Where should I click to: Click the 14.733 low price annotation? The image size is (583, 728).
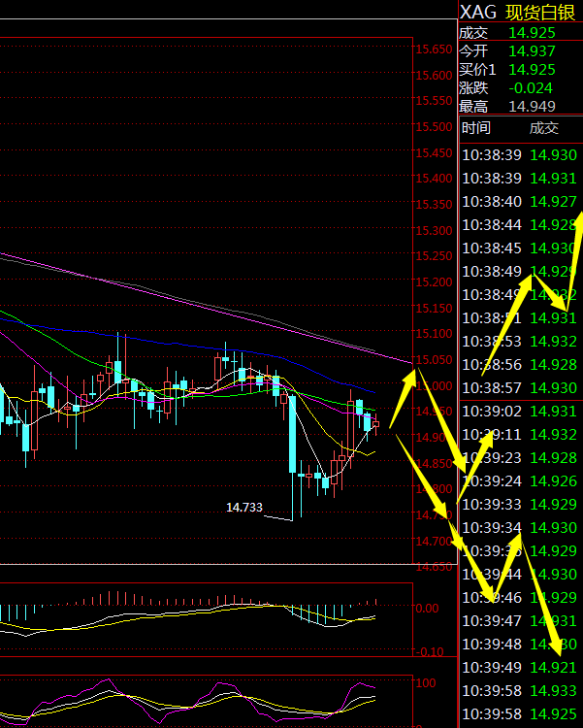click(x=244, y=507)
